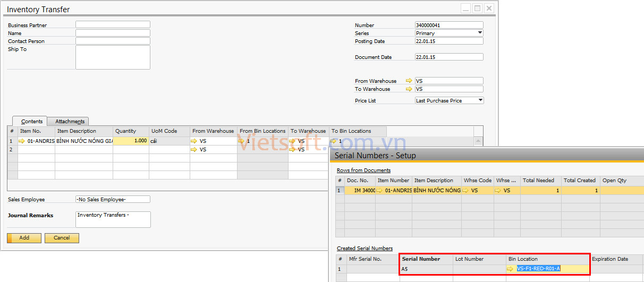The width and height of the screenshot is (644, 282).
Task: Click the Business Partner input field
Action: click(113, 25)
